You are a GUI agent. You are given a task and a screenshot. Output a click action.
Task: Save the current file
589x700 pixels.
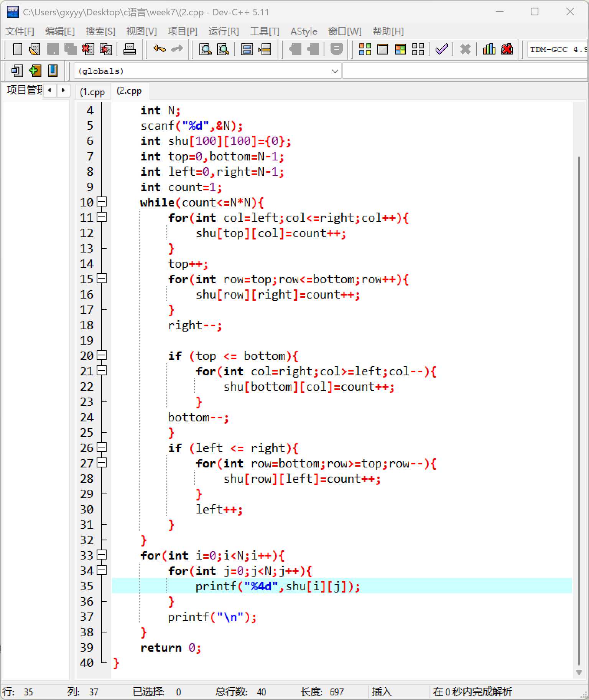point(53,49)
